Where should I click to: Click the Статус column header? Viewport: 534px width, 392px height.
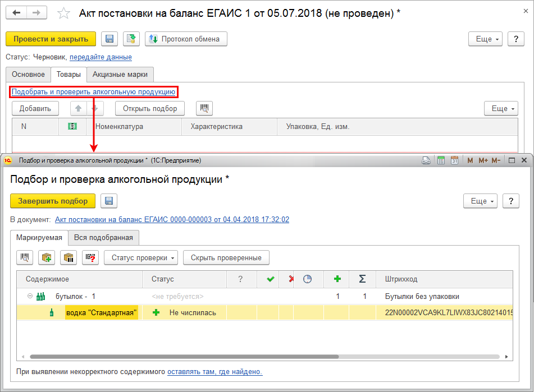pyautogui.click(x=184, y=279)
